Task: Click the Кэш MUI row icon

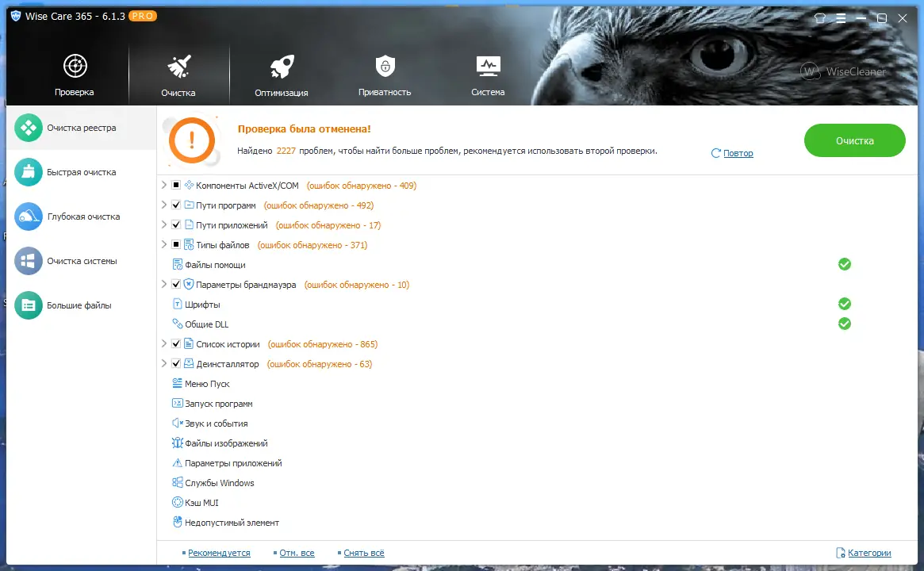Action: tap(177, 502)
